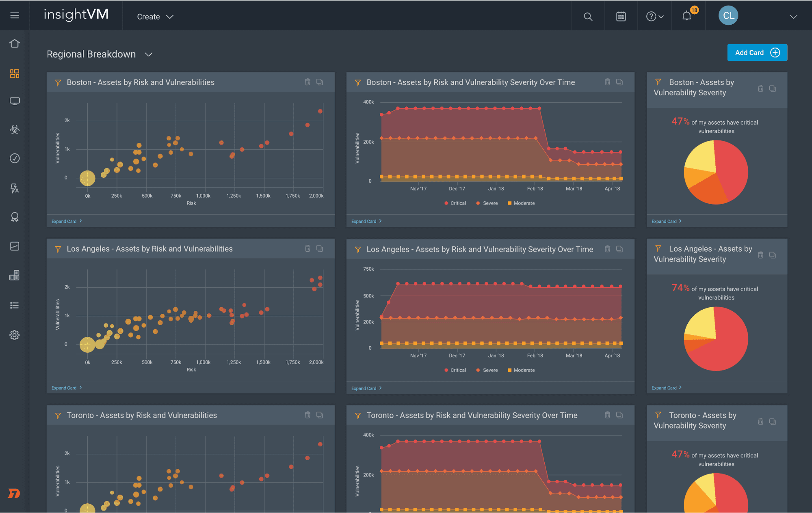Open the Home icon in the sidebar
This screenshot has height=513, width=812.
pyautogui.click(x=15, y=43)
